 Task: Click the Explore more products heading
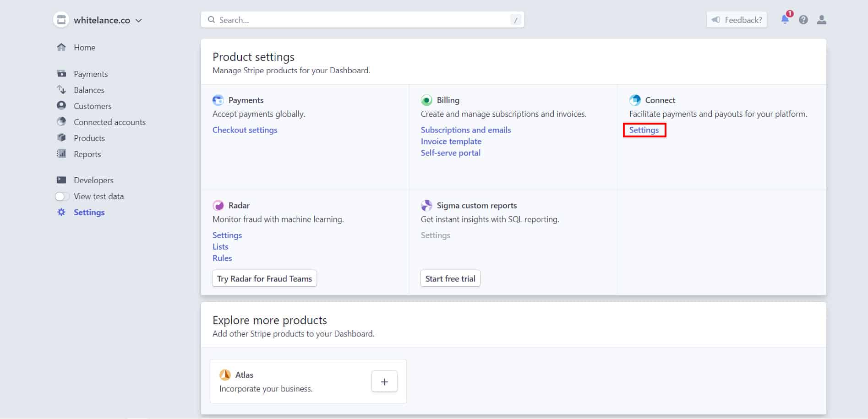[270, 320]
